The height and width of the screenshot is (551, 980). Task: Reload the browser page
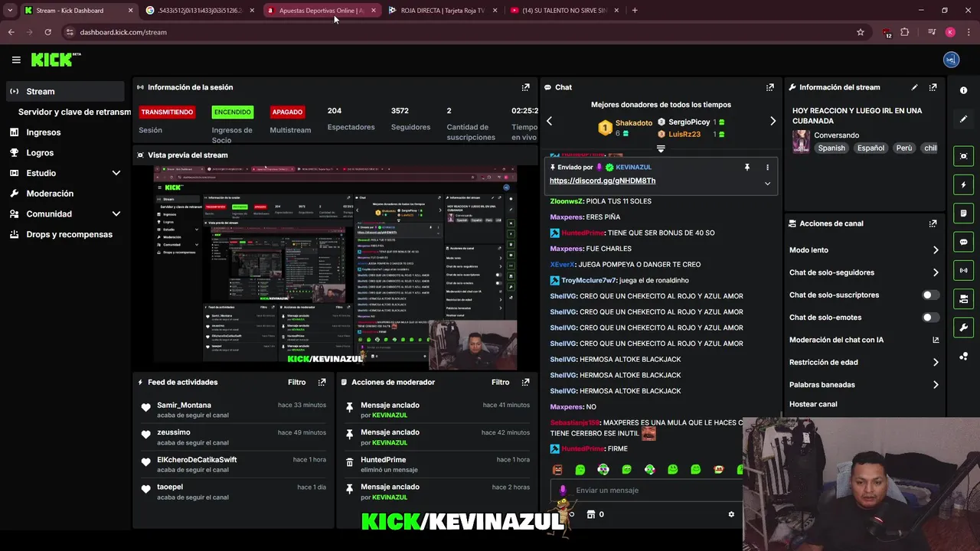coord(47,32)
